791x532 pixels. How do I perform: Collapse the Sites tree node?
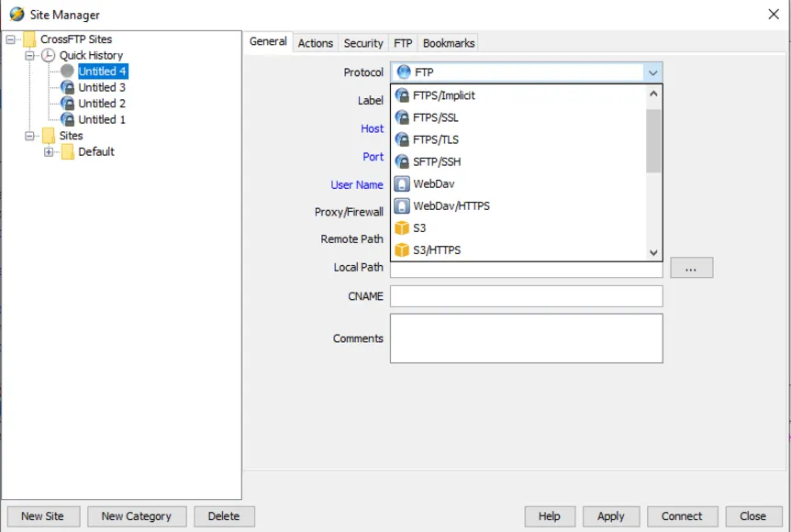[x=29, y=136]
